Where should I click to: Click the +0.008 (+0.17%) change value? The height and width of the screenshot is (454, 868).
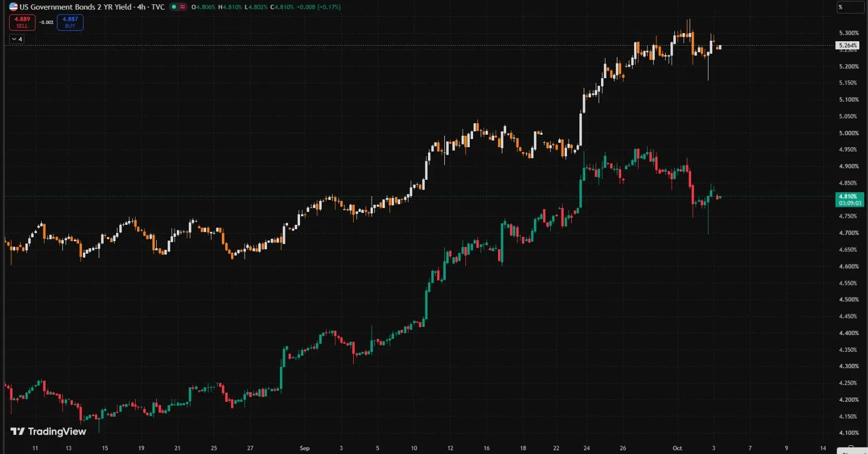[319, 7]
